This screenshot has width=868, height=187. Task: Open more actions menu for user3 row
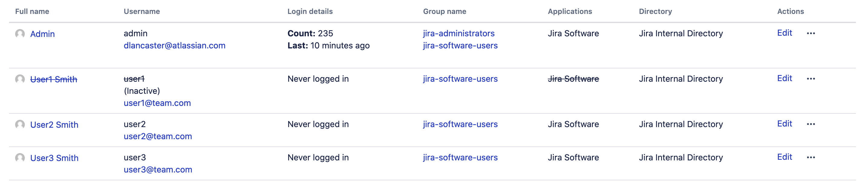[811, 157]
